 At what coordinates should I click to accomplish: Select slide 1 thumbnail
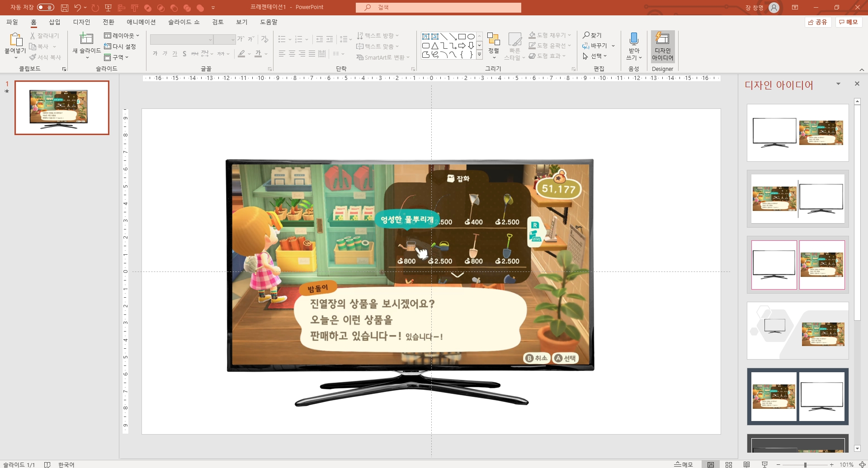coord(62,108)
